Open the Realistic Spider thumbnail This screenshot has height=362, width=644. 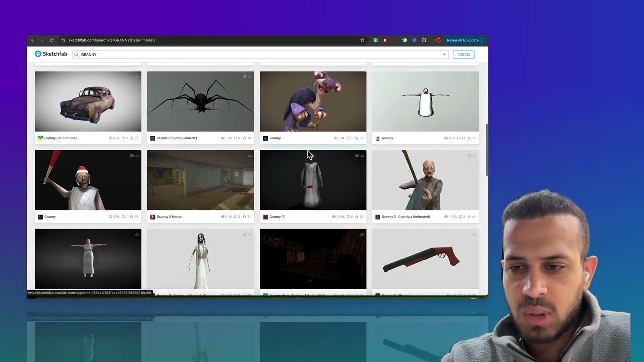200,102
